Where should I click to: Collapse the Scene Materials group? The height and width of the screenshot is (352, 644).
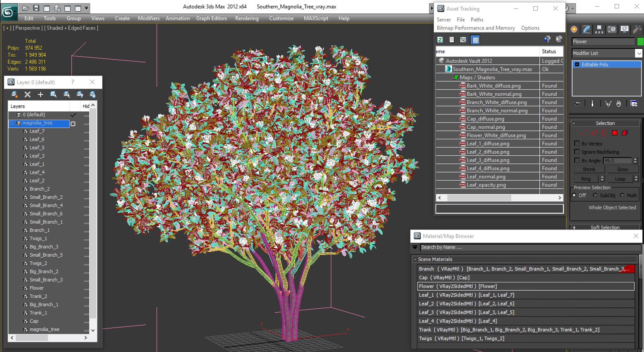pyautogui.click(x=415, y=259)
